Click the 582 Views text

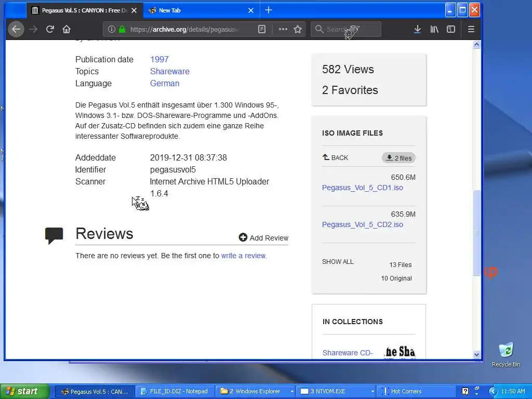348,69
